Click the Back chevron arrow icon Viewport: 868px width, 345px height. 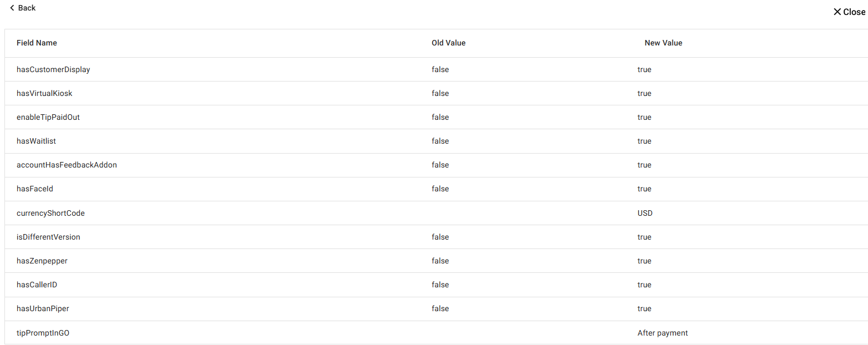(12, 8)
